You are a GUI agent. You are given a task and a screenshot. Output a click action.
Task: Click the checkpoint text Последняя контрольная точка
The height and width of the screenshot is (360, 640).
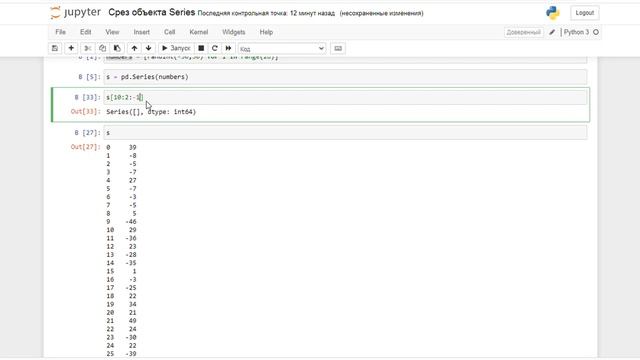pos(266,13)
